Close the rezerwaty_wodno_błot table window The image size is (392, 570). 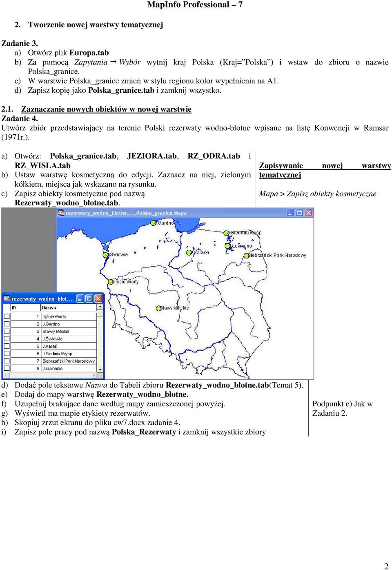(98, 298)
